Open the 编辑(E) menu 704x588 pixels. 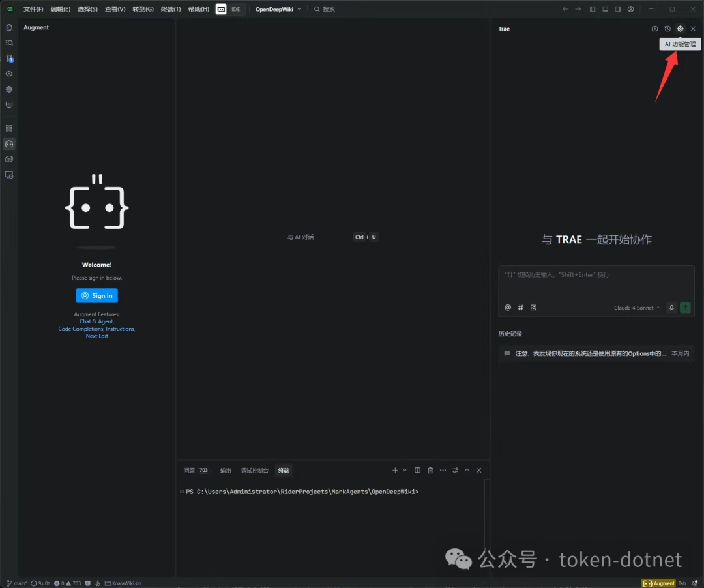pyautogui.click(x=60, y=9)
